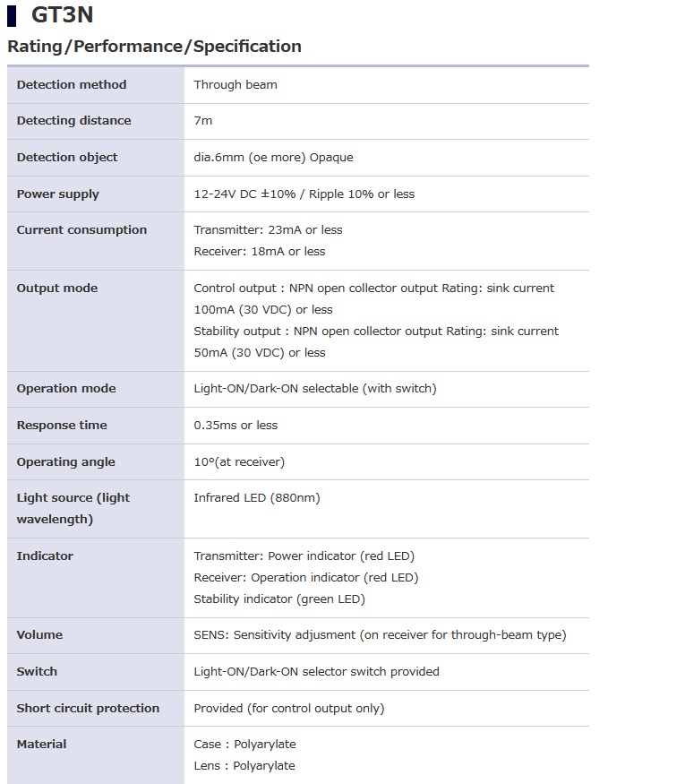Image resolution: width=685 pixels, height=784 pixels.
Task: Click the Infrared LED (880nm) text
Action: click(x=257, y=498)
